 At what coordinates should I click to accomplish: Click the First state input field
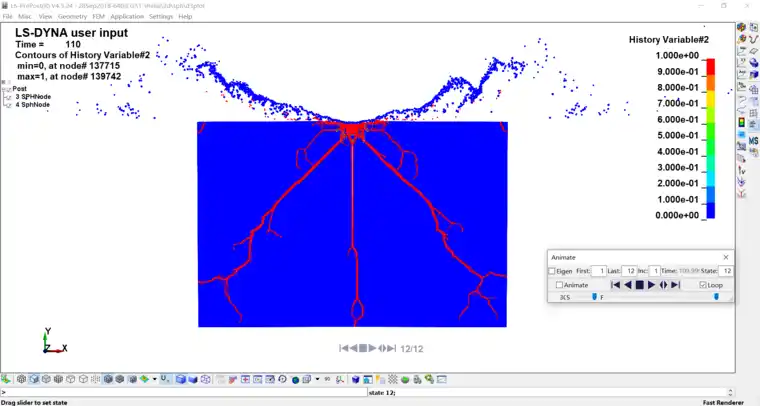coord(599,271)
